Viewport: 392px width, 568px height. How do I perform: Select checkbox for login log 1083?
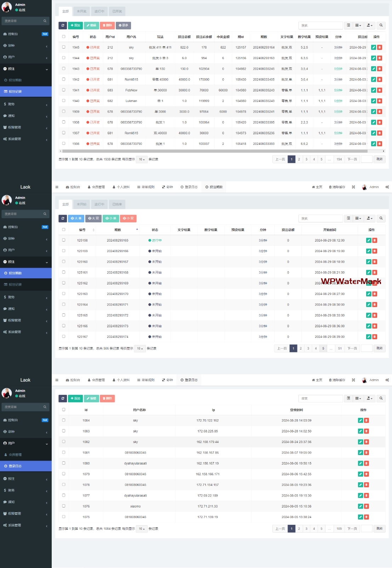(x=64, y=431)
